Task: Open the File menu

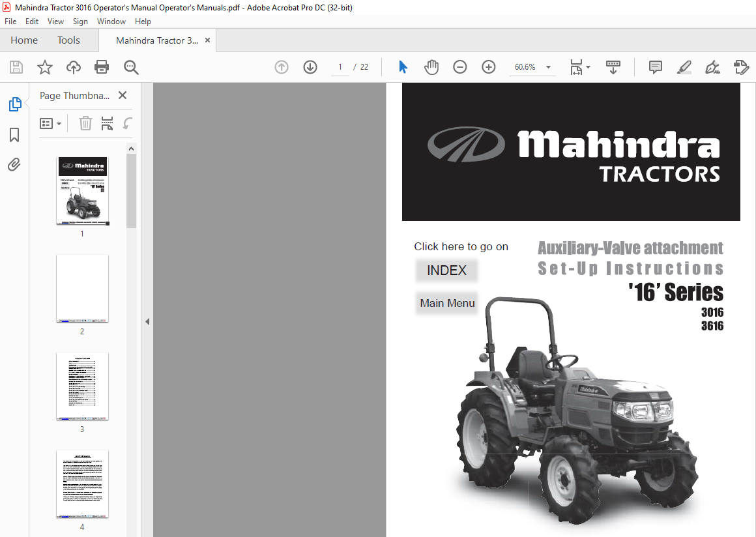Action: (x=10, y=22)
